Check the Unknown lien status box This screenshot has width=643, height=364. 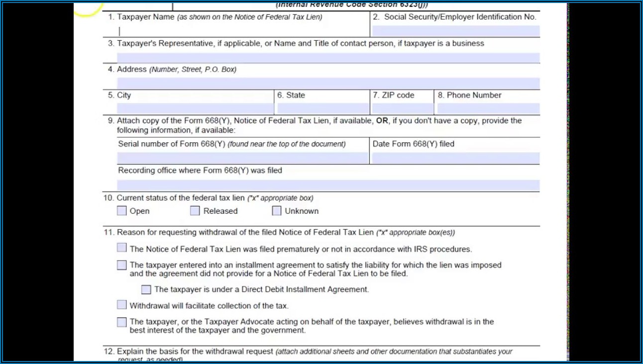coord(277,211)
